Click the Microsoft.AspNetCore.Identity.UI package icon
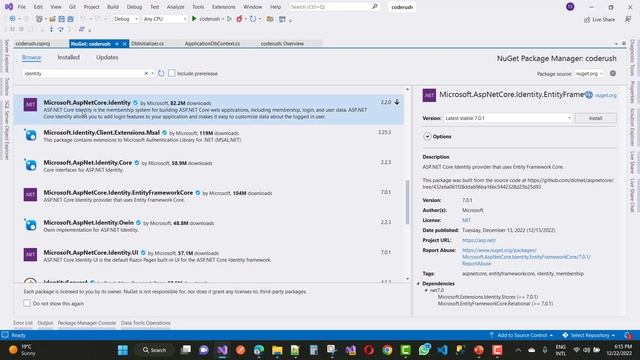This screenshot has height=360, width=640. (x=30, y=255)
